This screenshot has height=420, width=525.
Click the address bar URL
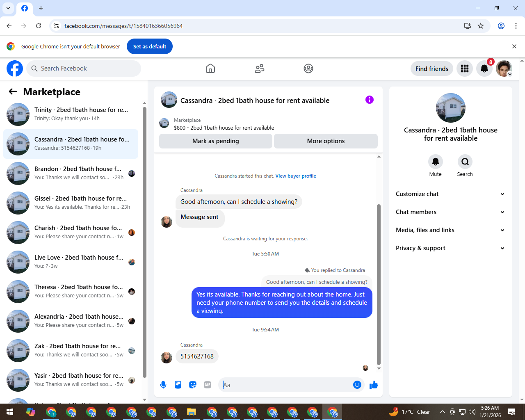click(123, 26)
